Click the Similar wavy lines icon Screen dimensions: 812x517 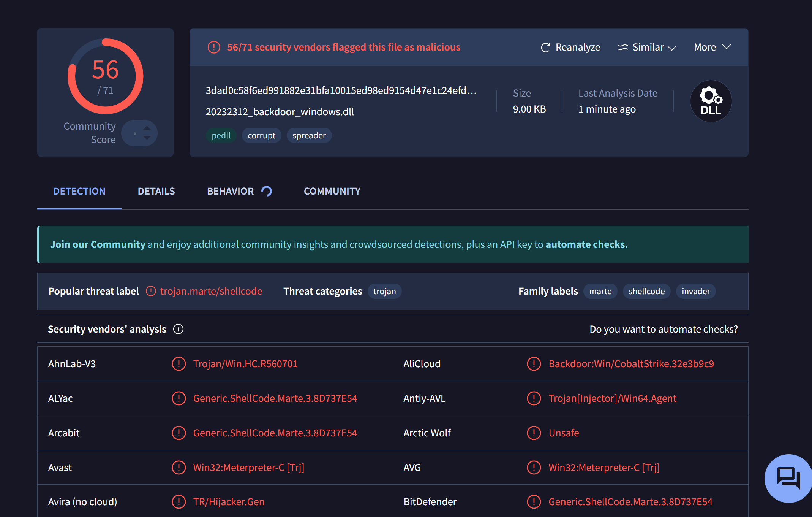click(623, 48)
